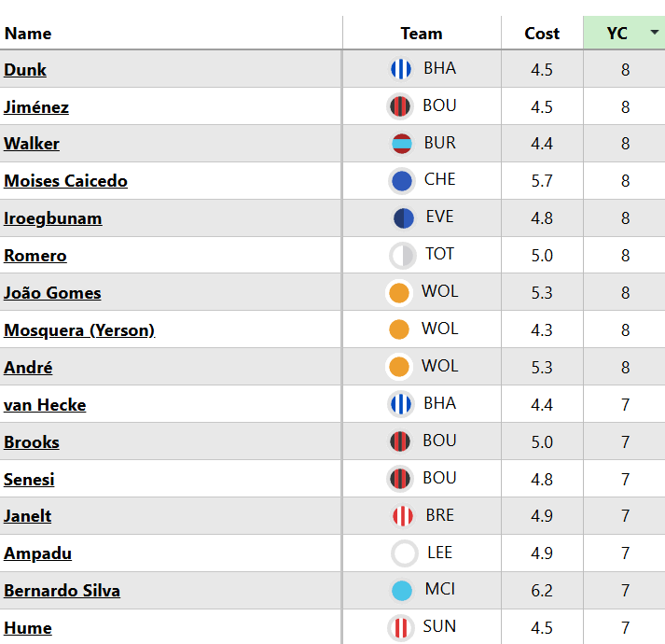Open the YC column sort dropdown arrow
The image size is (665, 644).
point(654,33)
